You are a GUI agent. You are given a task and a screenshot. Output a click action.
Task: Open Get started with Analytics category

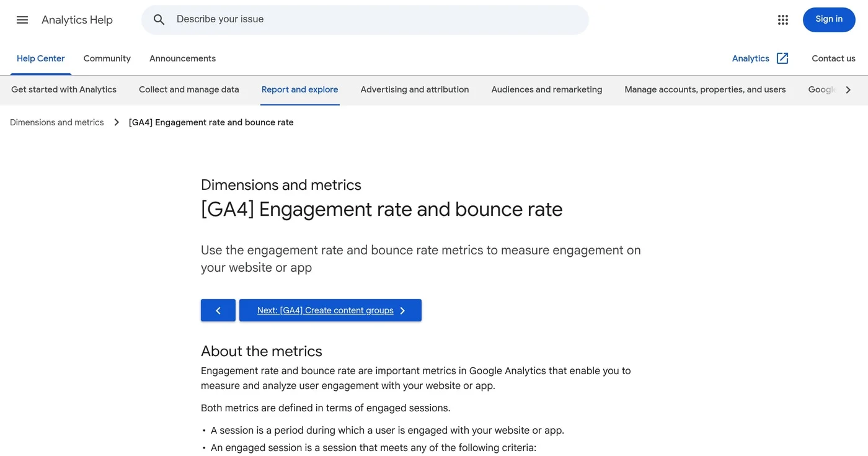point(64,89)
